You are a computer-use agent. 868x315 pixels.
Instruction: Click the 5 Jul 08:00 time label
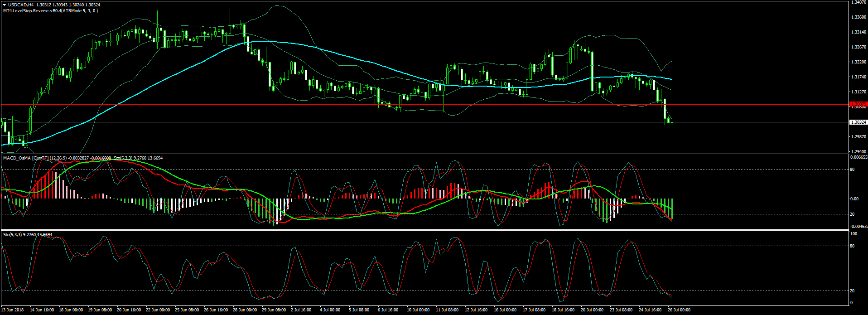click(359, 310)
